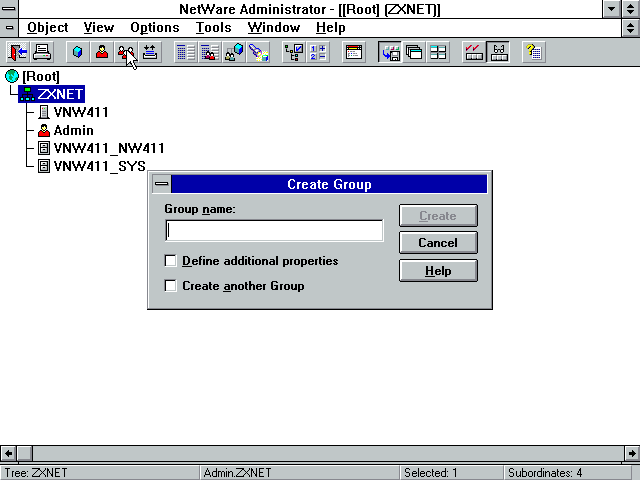Screen dimensions: 640x480
Task: Select the VNW411 server label
Action: tap(81, 112)
